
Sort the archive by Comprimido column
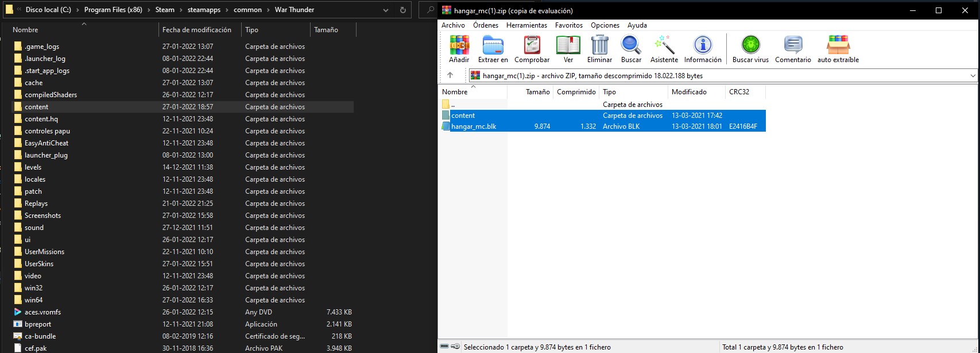tap(576, 92)
